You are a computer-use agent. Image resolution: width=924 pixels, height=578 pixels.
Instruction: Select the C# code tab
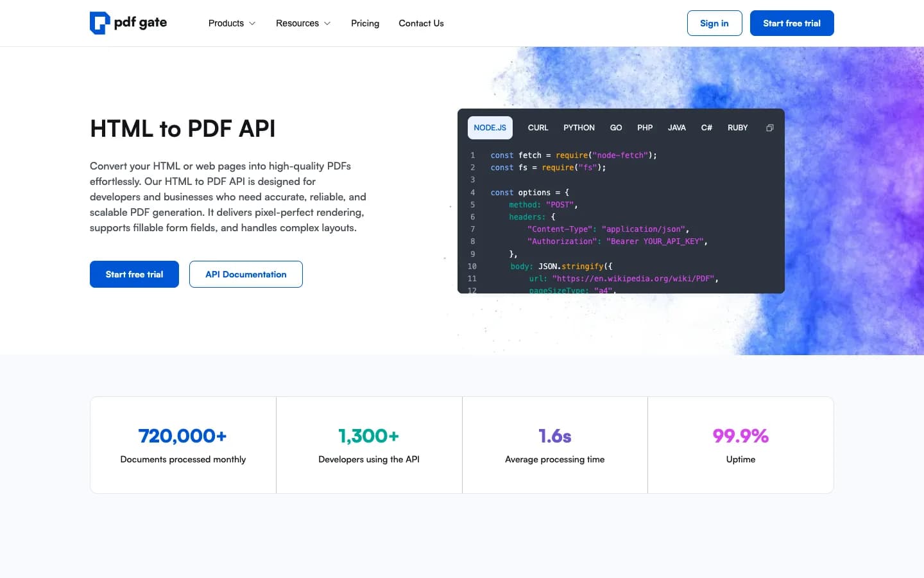pos(706,128)
